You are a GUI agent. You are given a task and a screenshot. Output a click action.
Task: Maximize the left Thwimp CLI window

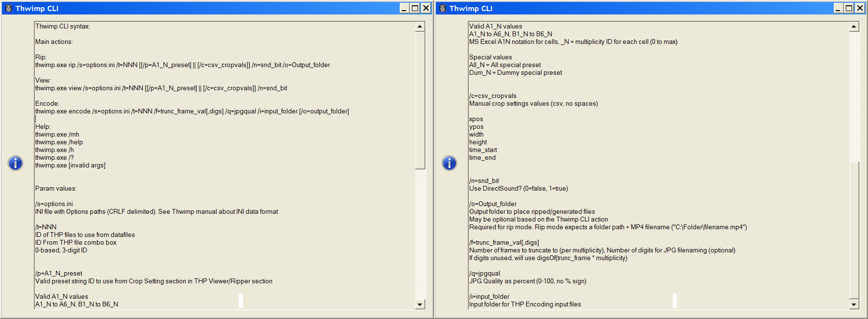(x=415, y=8)
